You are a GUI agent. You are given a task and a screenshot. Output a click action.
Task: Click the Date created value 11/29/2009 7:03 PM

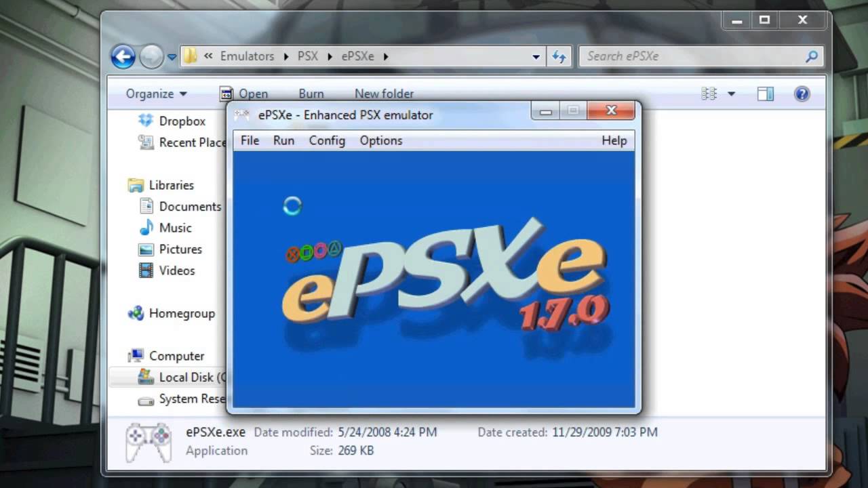[604, 432]
